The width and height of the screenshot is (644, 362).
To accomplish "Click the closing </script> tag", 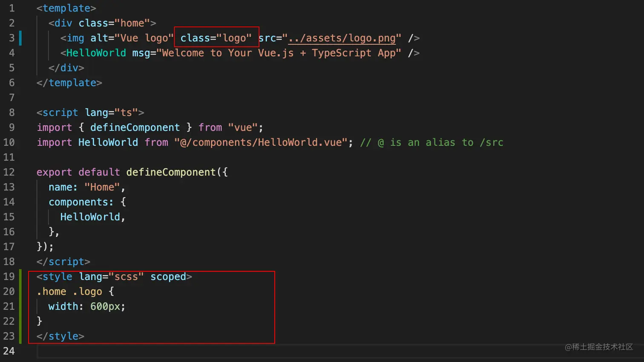I will tap(63, 261).
